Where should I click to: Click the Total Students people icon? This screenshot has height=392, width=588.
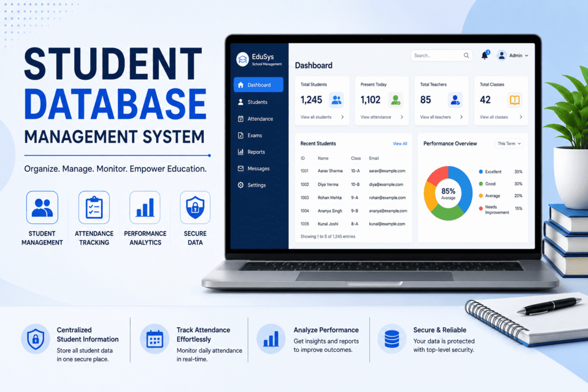(336, 100)
